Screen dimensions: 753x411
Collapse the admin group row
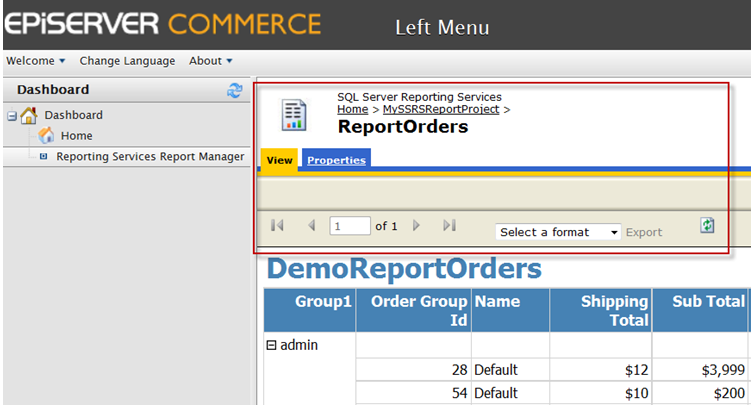click(271, 345)
